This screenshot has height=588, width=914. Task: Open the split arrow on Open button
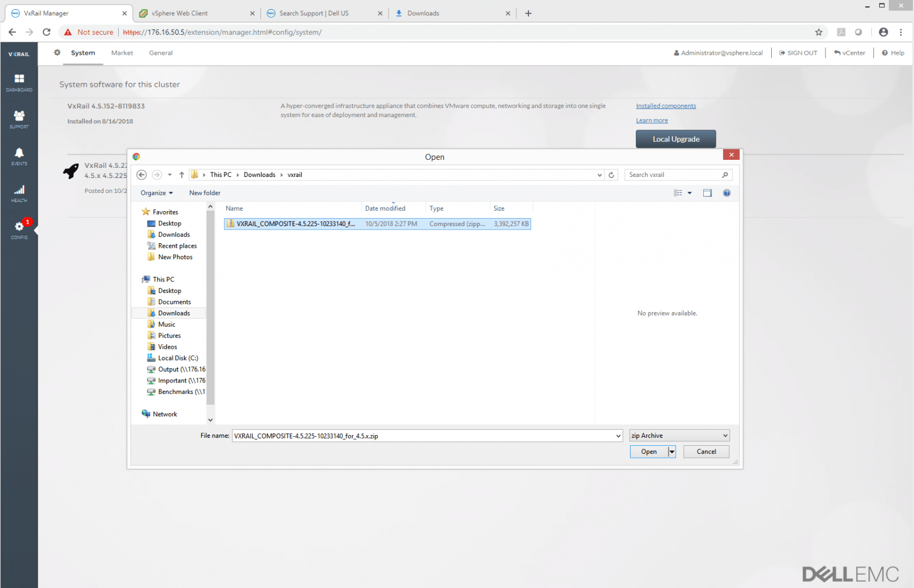672,452
